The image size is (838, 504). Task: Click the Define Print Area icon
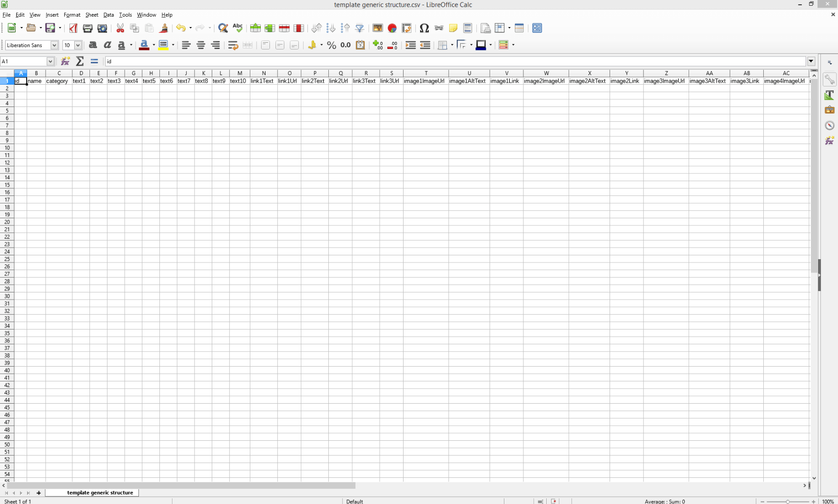tap(485, 28)
